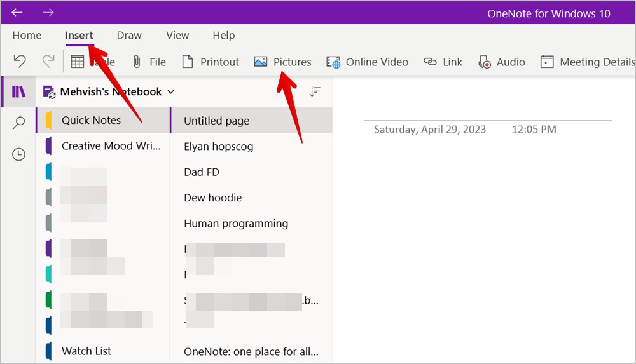636x364 pixels.
Task: Redo the last action
Action: (x=48, y=62)
